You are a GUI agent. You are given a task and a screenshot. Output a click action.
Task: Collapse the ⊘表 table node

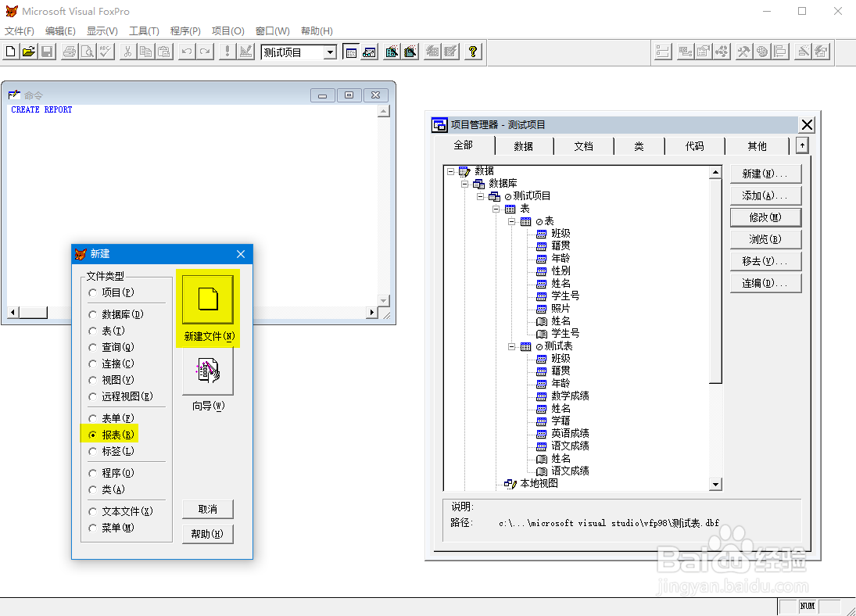[511, 222]
